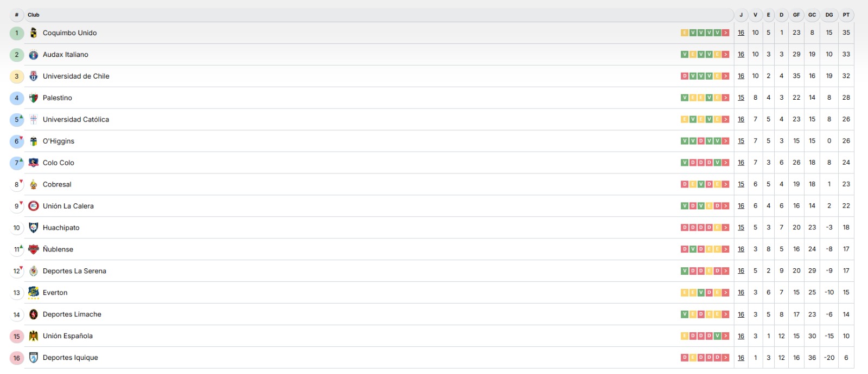
Task: Click the Audax Italiano club crest
Action: click(x=34, y=54)
